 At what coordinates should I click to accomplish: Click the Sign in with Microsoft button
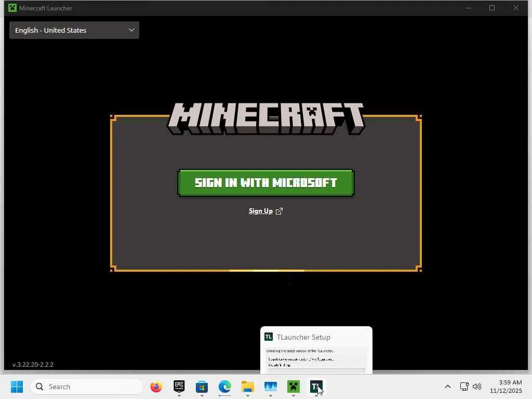265,183
